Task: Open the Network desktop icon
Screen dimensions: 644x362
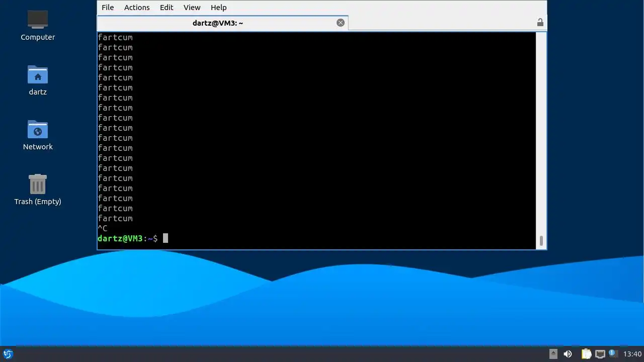Action: click(x=38, y=135)
